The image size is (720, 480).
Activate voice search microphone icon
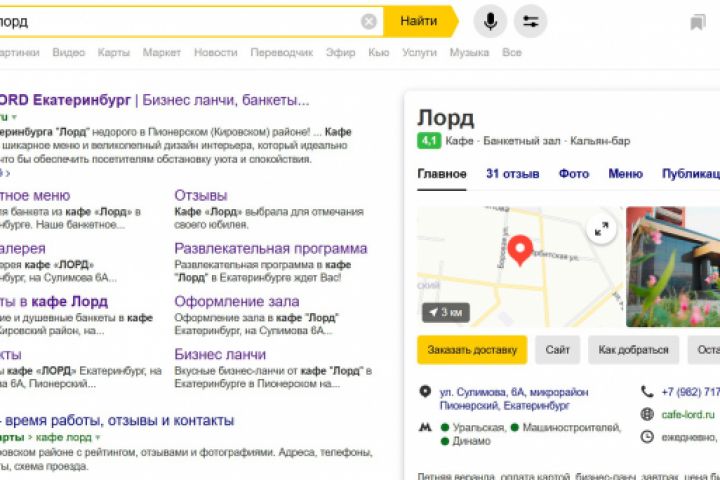point(490,21)
